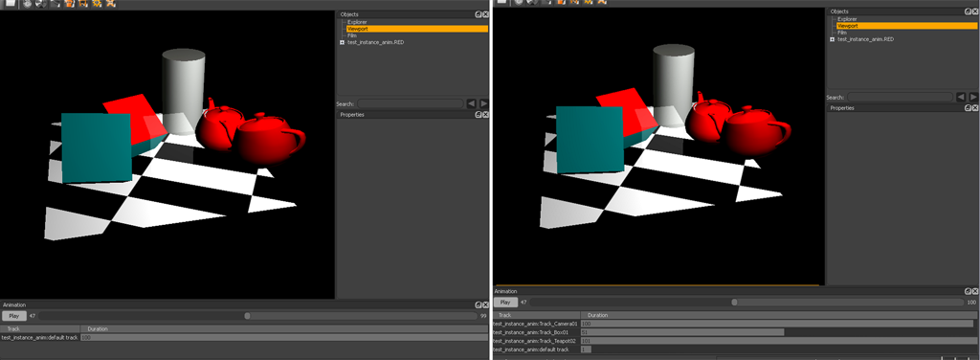The width and height of the screenshot is (980, 360).
Task: Click next search result arrow in right window
Action: 973,97
